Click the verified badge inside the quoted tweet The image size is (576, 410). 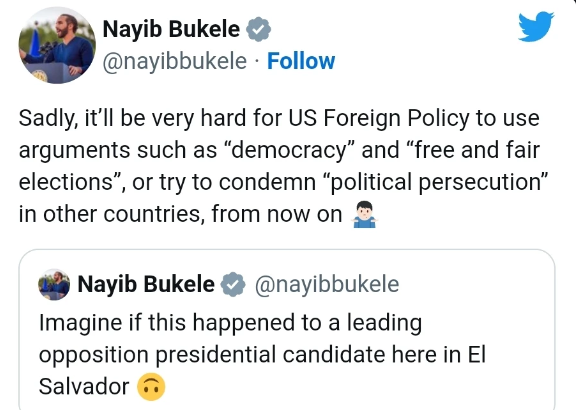[x=233, y=284]
